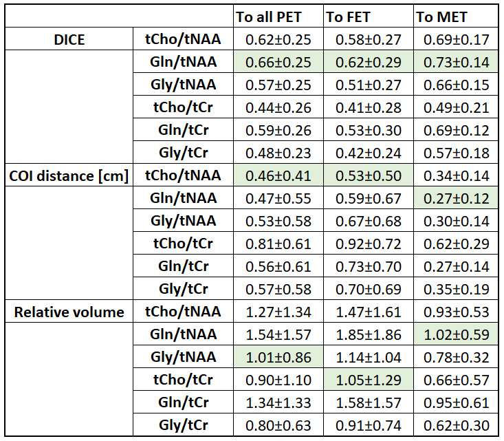Select the cell showing 1.27±1.34

278,312
